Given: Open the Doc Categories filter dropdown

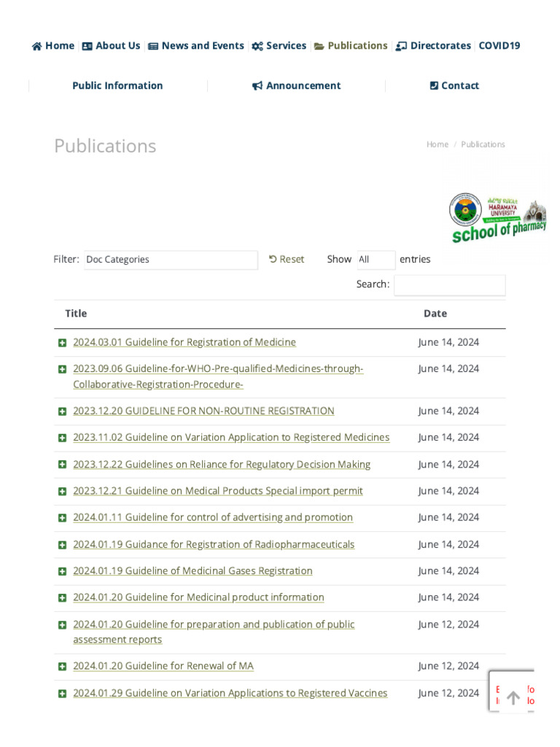Looking at the screenshot, I should (x=171, y=260).
